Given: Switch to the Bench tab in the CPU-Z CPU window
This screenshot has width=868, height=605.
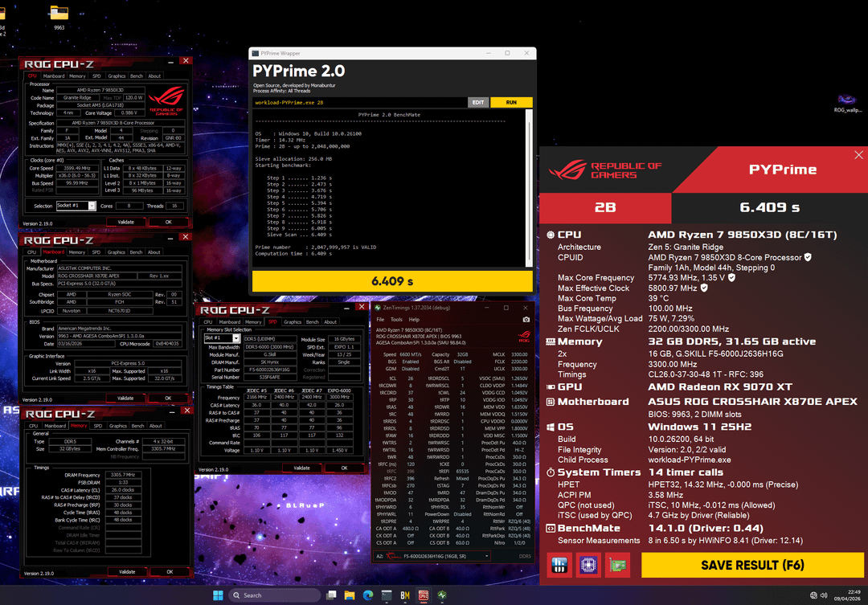Looking at the screenshot, I should coord(136,76).
